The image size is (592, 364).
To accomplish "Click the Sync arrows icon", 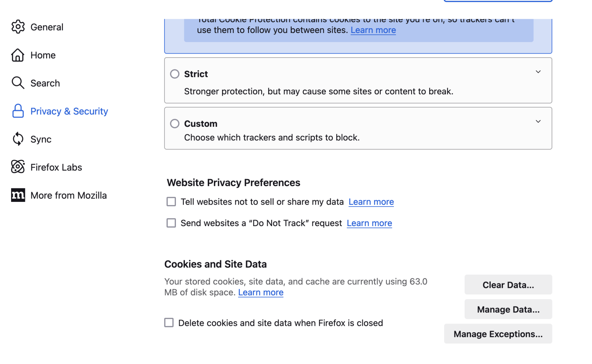I will coord(18,139).
